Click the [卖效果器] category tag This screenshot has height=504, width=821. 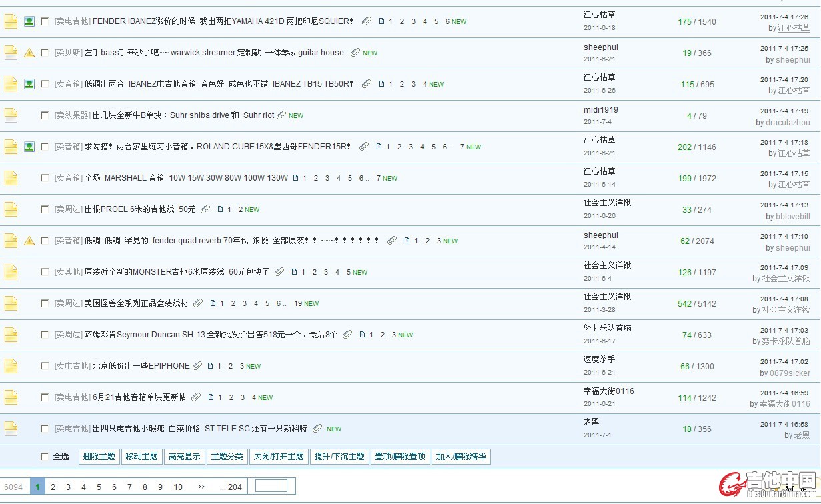click(73, 115)
